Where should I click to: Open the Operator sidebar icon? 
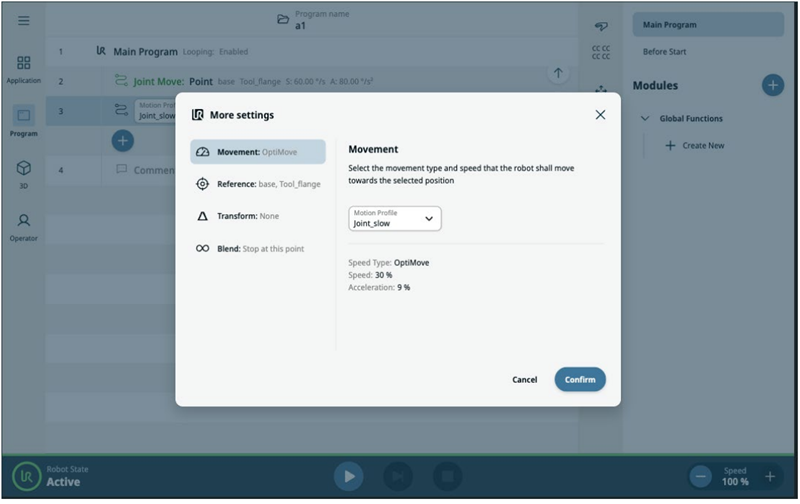coord(23,226)
